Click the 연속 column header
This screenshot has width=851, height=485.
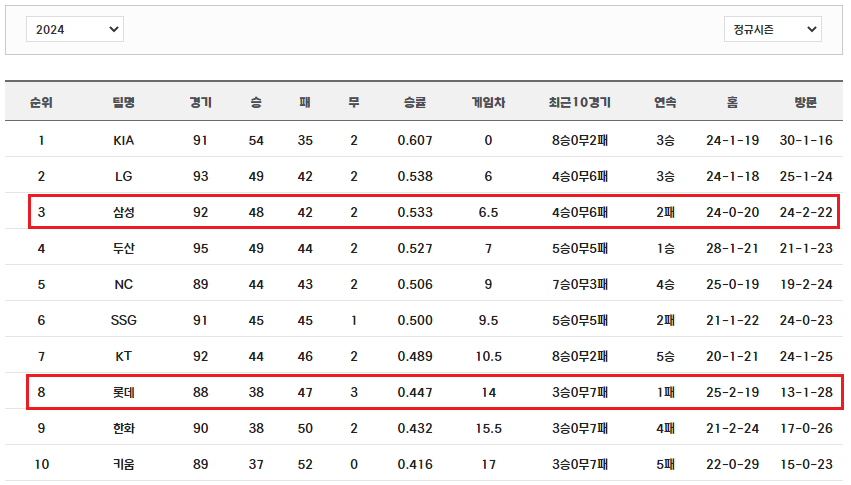click(x=665, y=102)
